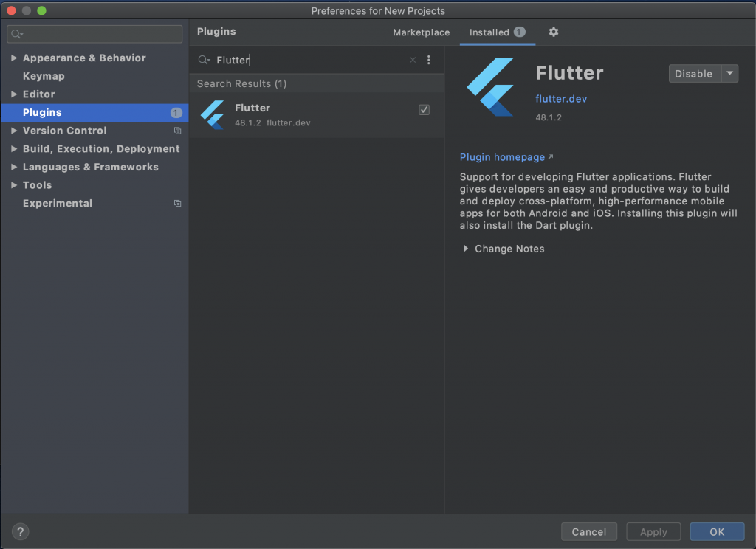The image size is (756, 549).
Task: Click the Plugins panel heading
Action: pos(216,31)
